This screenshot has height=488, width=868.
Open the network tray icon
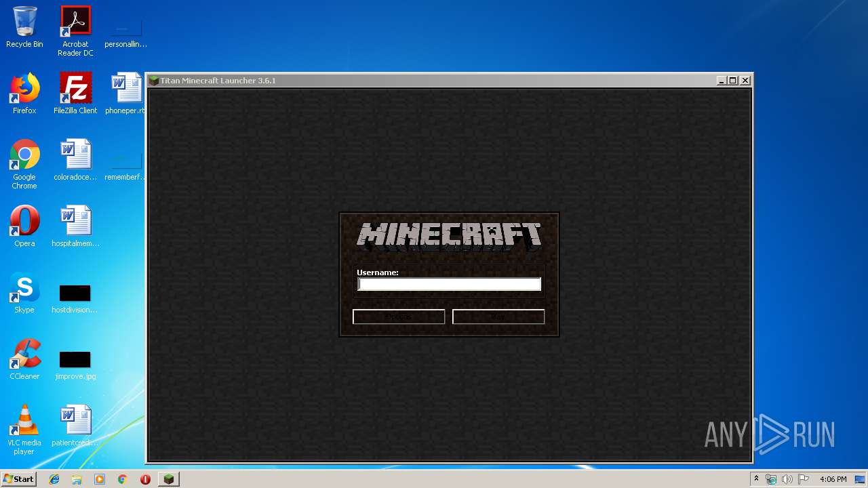pos(771,479)
